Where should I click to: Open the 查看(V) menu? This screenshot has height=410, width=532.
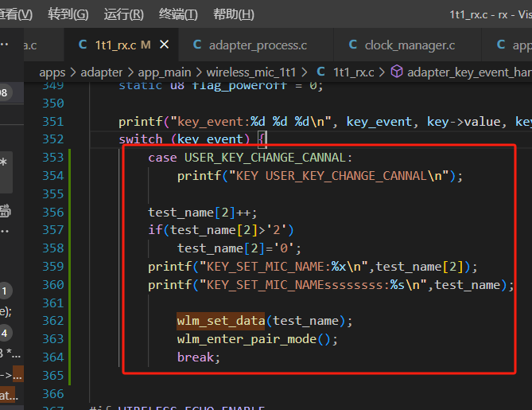pos(16,14)
